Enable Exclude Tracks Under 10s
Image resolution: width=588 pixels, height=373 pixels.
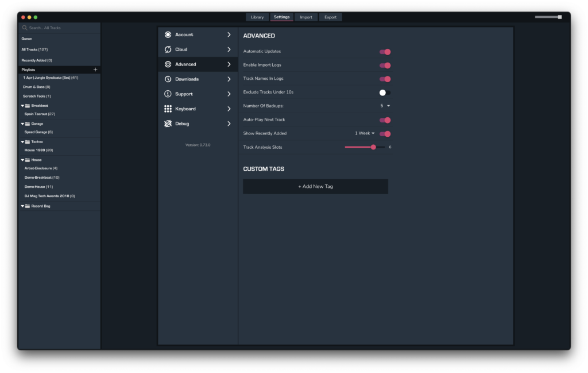(x=385, y=93)
